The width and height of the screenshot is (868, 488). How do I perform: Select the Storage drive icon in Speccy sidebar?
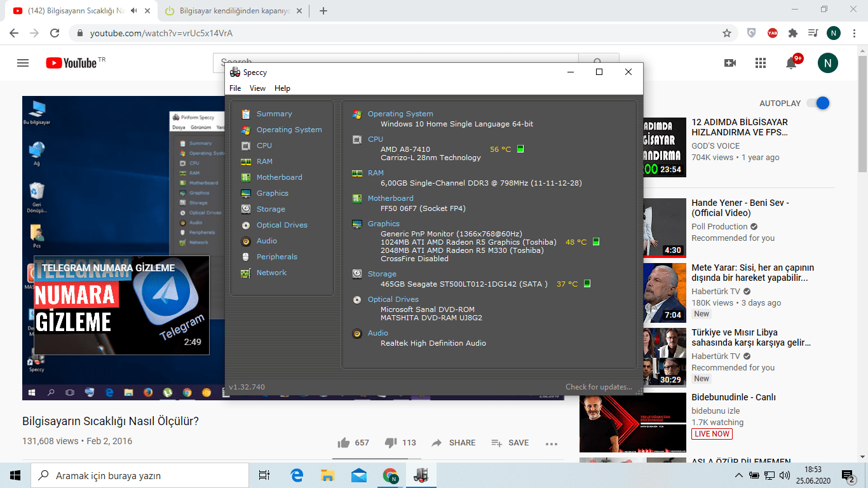(x=246, y=210)
